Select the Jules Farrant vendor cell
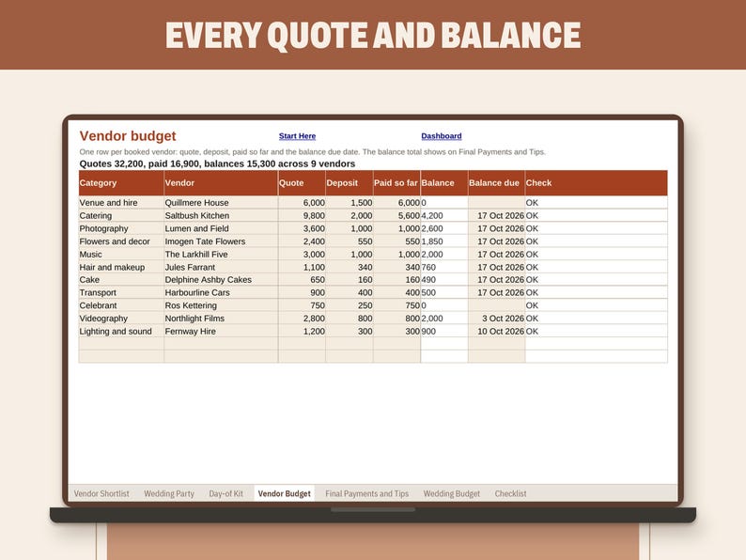 221,267
